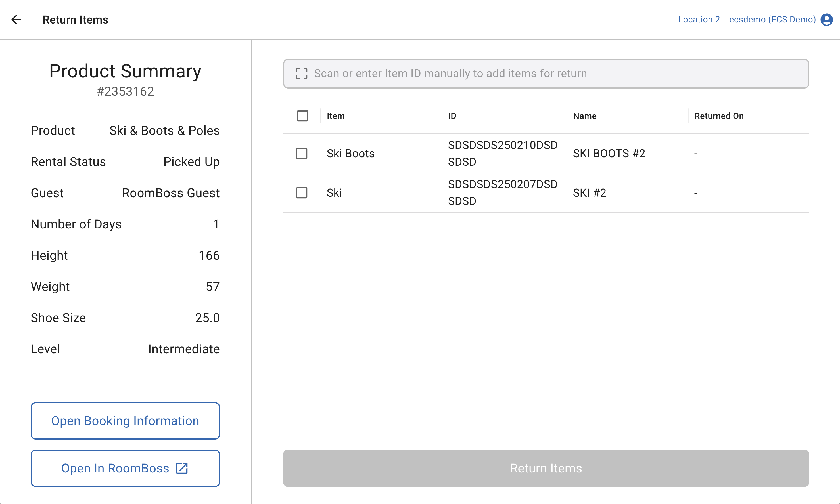Select the SKI BOOTS #2 name cell

point(609,154)
